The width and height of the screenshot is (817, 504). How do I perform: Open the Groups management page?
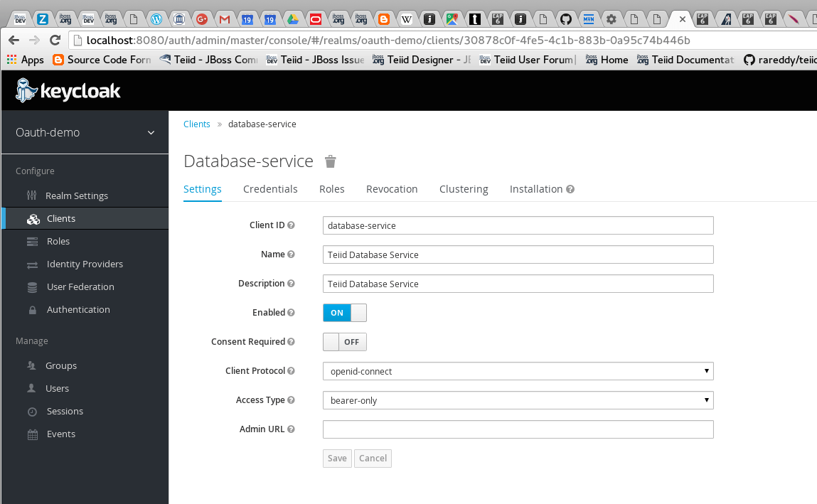click(60, 365)
